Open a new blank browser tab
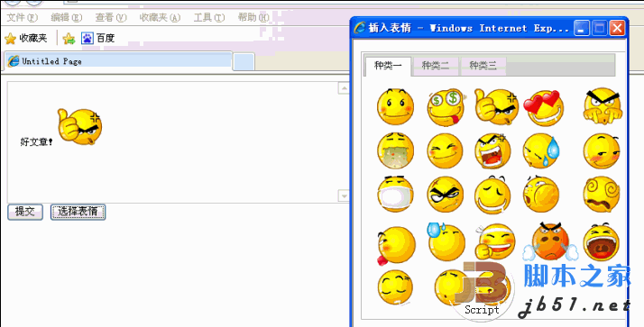This screenshot has height=327, width=644. [244, 62]
